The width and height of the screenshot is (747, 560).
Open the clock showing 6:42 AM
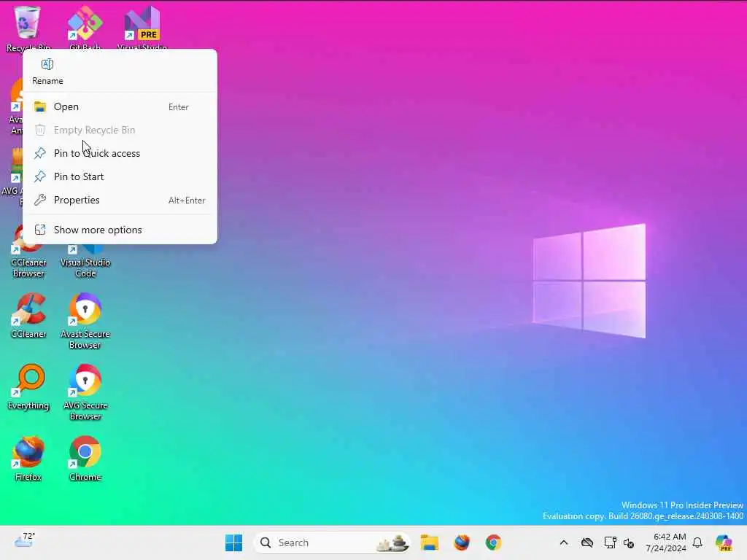(x=666, y=542)
